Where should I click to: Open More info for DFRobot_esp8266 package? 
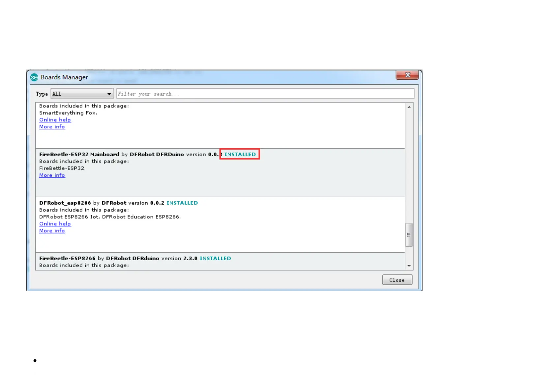52,231
